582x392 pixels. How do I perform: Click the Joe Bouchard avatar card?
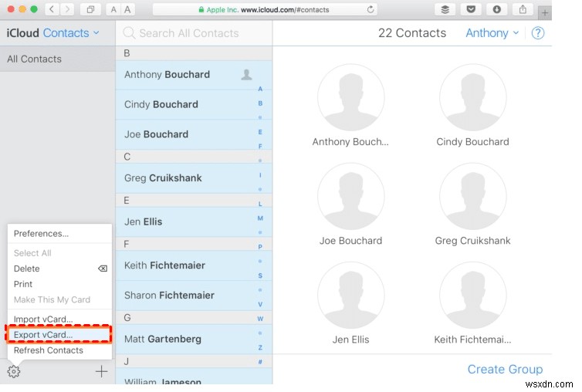[x=350, y=204]
